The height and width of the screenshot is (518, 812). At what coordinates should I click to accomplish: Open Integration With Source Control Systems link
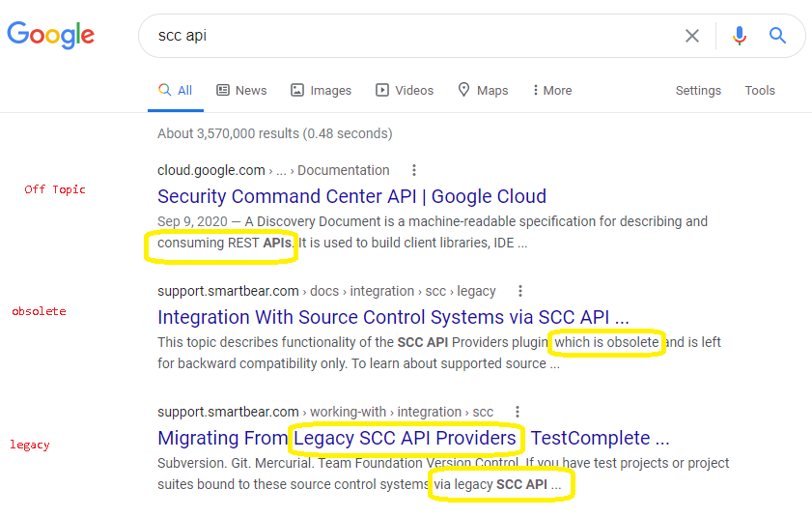tap(393, 317)
